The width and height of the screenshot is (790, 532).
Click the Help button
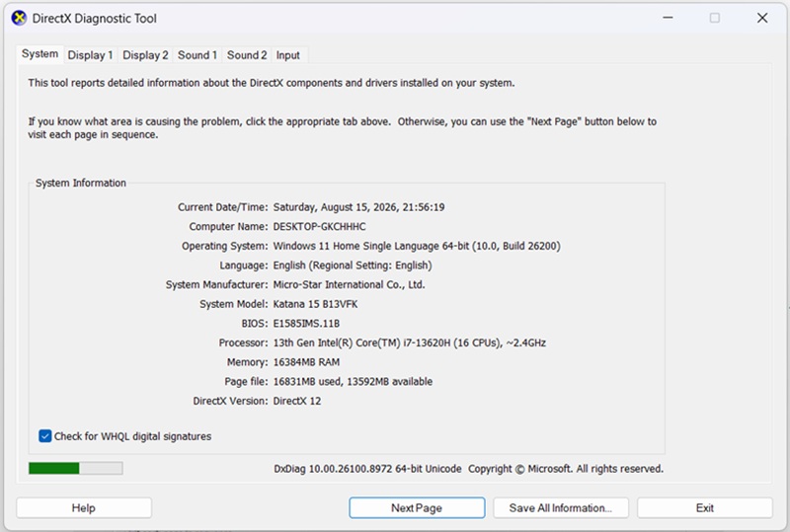point(84,507)
